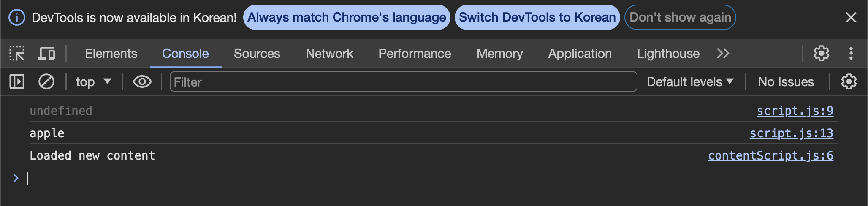Image resolution: width=868 pixels, height=206 pixels.
Task: Dismiss the Korean language notification banner
Action: coord(851,18)
